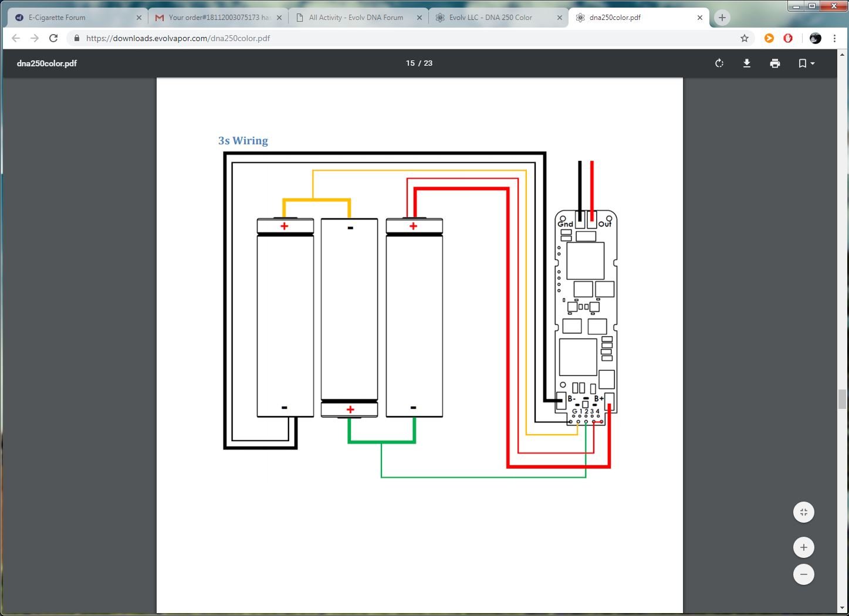Go back to previous page
The height and width of the screenshot is (616, 849).
tap(16, 38)
